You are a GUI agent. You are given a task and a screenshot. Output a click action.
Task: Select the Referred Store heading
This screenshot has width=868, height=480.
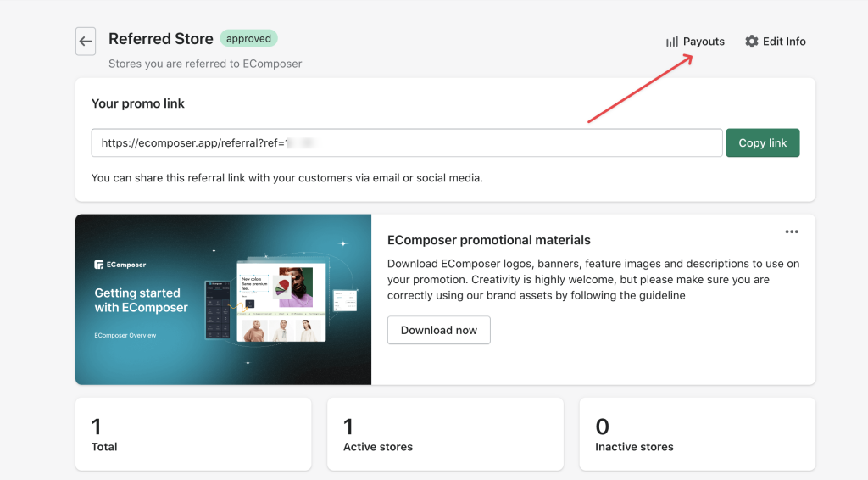click(160, 39)
